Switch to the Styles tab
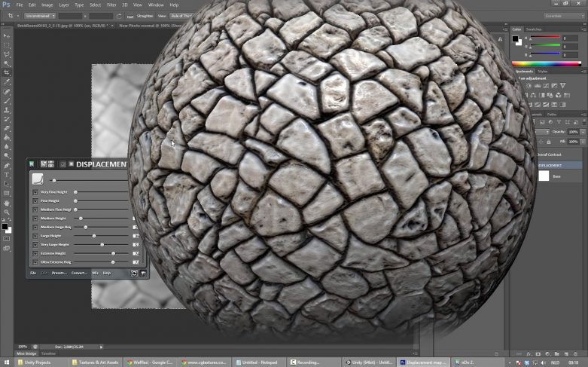The image size is (588, 367). point(543,72)
